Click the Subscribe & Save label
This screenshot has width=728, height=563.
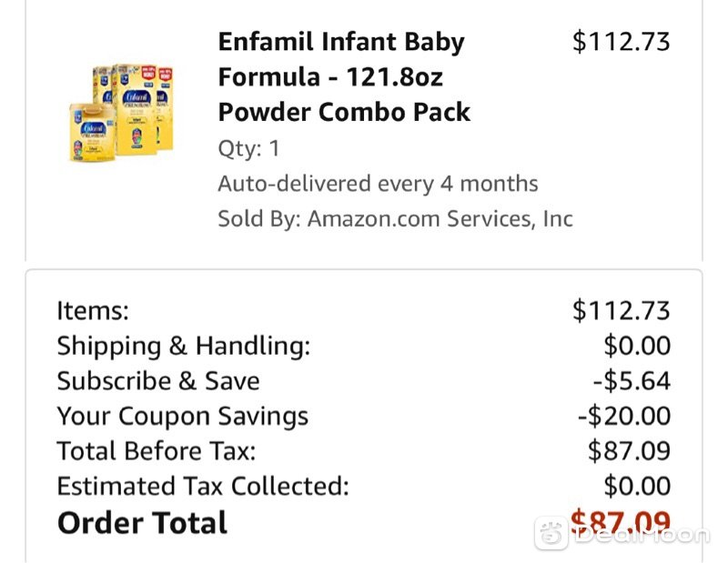[158, 381]
